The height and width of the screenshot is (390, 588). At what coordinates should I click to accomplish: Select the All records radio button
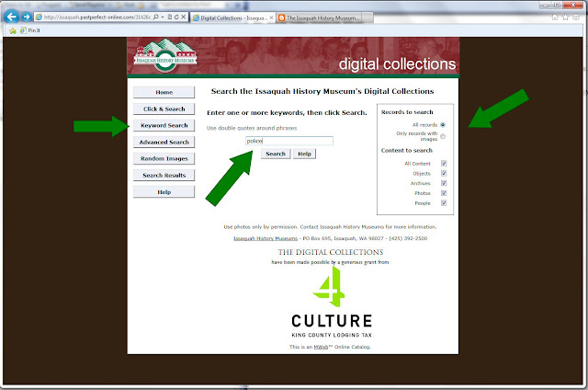coord(443,125)
